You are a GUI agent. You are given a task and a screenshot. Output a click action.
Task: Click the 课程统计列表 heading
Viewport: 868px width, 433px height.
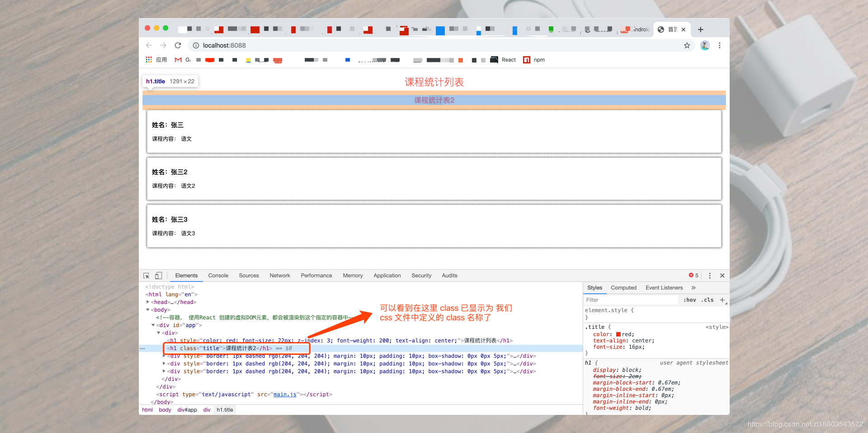pyautogui.click(x=434, y=82)
